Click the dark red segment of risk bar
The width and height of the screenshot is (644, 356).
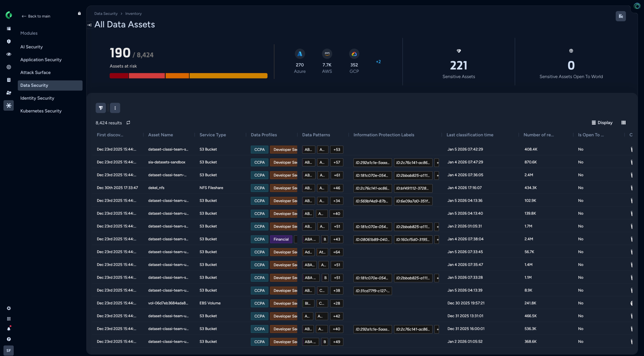click(119, 76)
